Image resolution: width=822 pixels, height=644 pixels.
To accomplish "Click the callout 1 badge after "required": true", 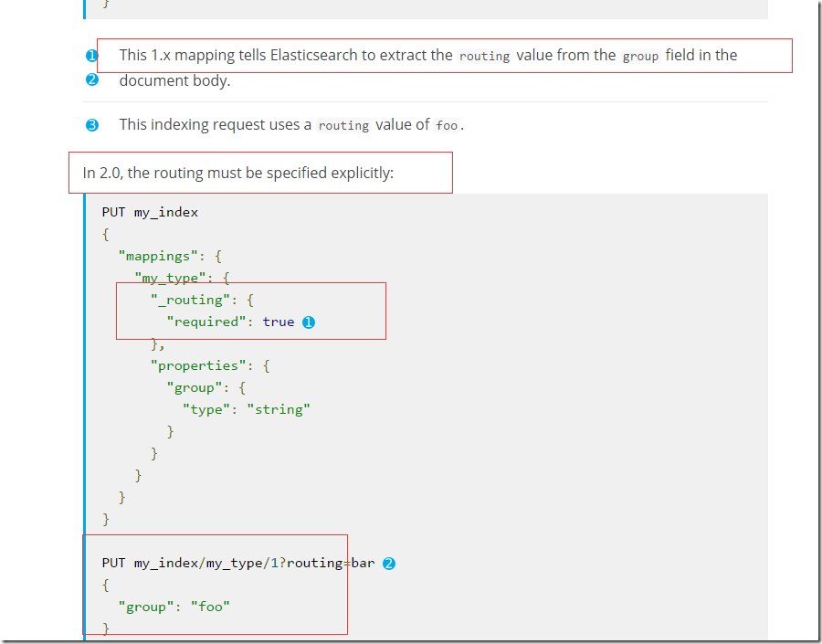I will click(x=309, y=322).
